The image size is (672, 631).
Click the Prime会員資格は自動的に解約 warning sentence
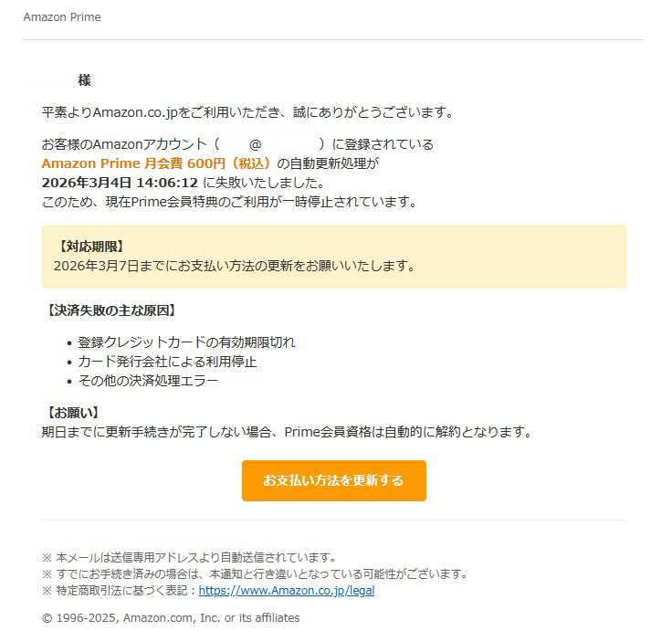point(287,432)
